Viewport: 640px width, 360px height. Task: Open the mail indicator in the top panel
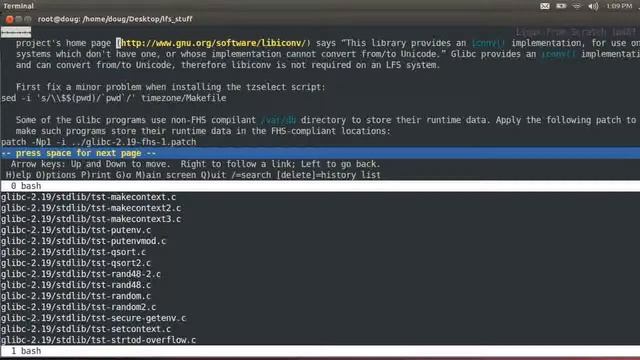click(x=544, y=6)
